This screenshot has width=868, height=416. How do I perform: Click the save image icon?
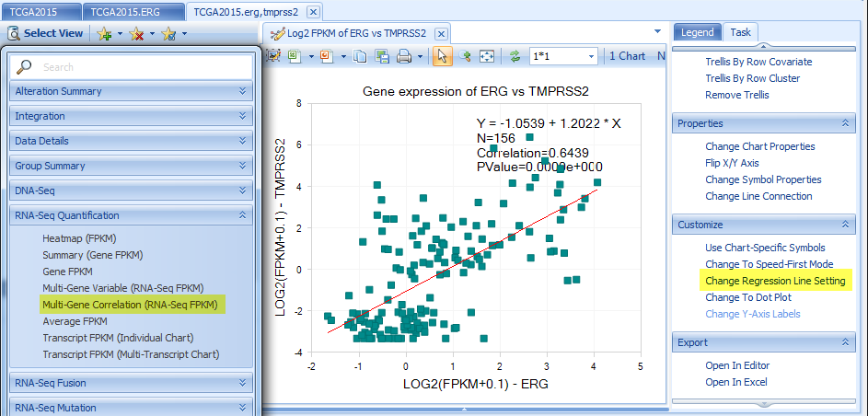(382, 56)
